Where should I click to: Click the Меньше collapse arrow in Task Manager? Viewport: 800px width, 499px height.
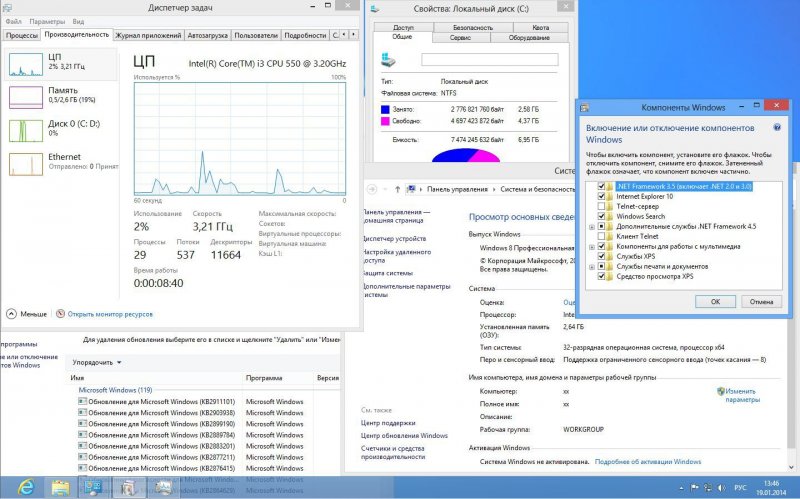coord(11,314)
